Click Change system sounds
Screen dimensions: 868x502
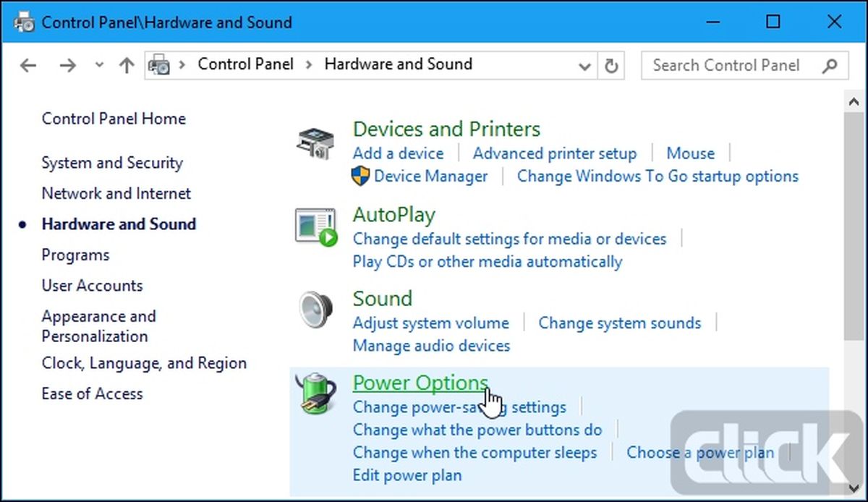[619, 323]
